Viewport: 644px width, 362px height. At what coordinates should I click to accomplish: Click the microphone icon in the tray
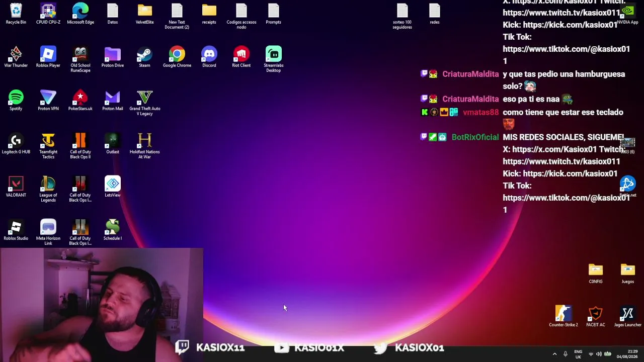[x=566, y=354]
